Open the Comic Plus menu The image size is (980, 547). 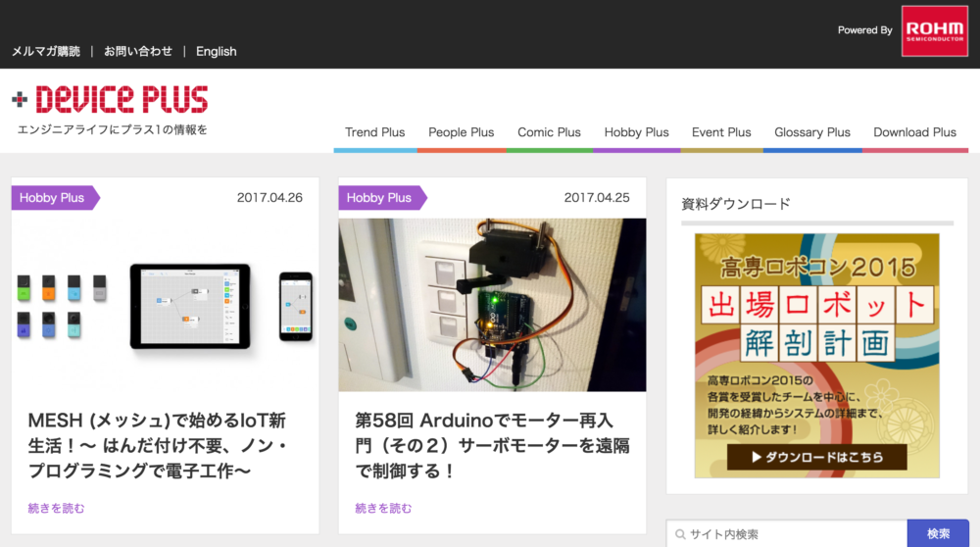pyautogui.click(x=549, y=132)
